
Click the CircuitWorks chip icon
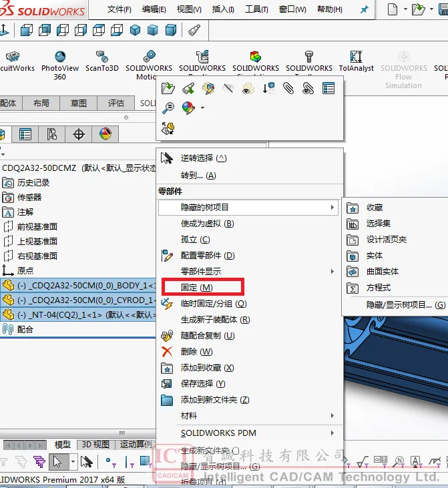pos(13,57)
